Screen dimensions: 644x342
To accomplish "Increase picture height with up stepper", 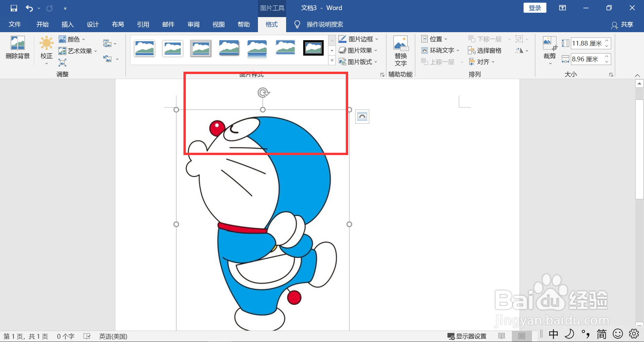I will [607, 41].
